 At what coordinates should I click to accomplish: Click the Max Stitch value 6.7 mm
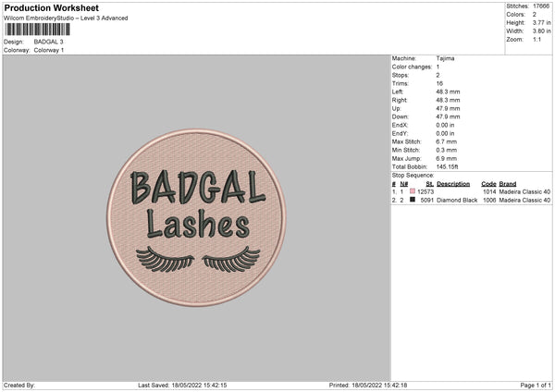447,141
